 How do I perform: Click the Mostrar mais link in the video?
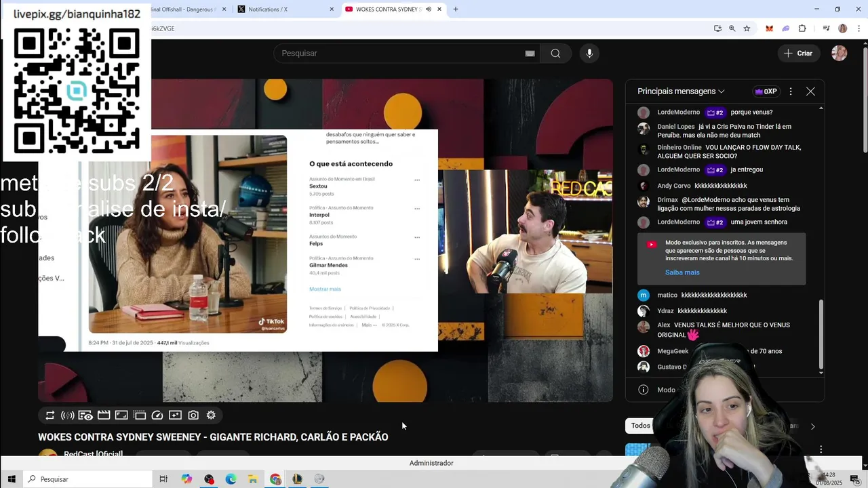point(325,289)
